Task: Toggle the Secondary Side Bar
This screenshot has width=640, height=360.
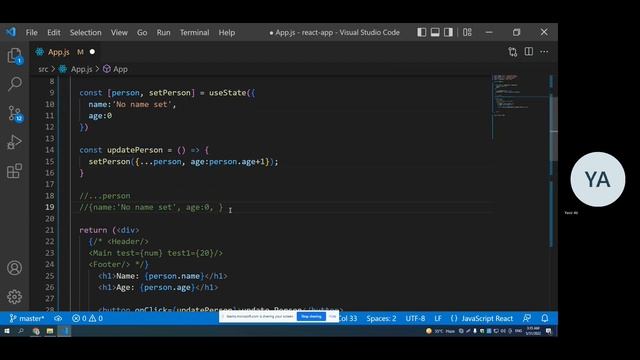Action: coord(448,32)
